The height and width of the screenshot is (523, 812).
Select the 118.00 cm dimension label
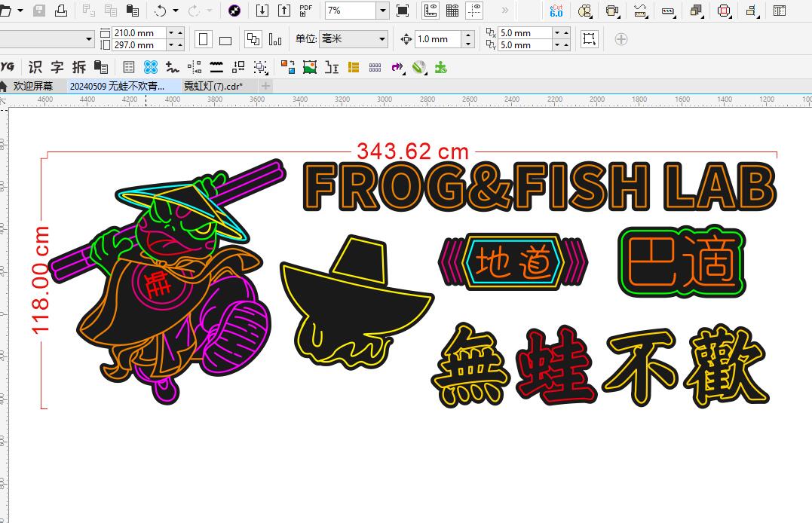pos(41,280)
